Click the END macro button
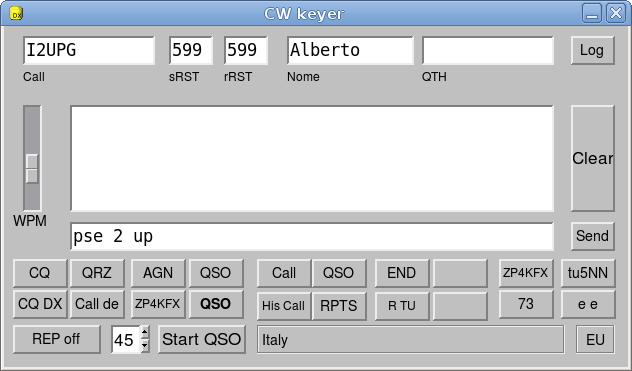The image size is (632, 371). coord(402,273)
